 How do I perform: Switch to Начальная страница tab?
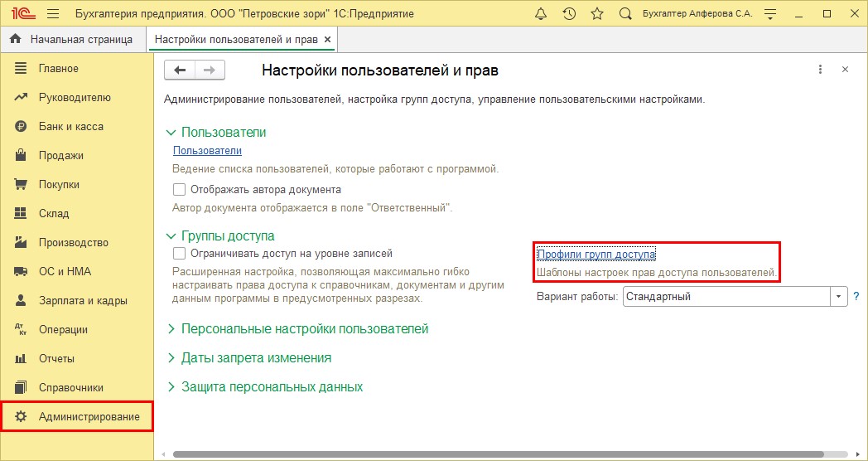point(74,39)
